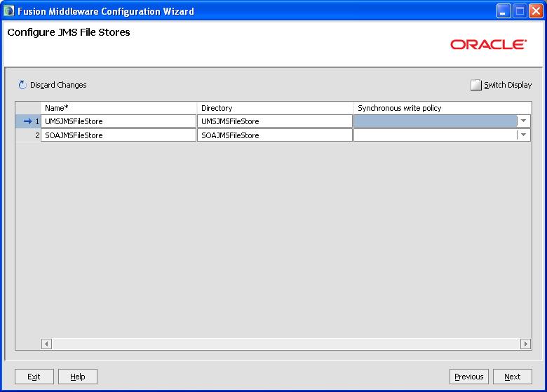Go back with the Previous button

(469, 377)
